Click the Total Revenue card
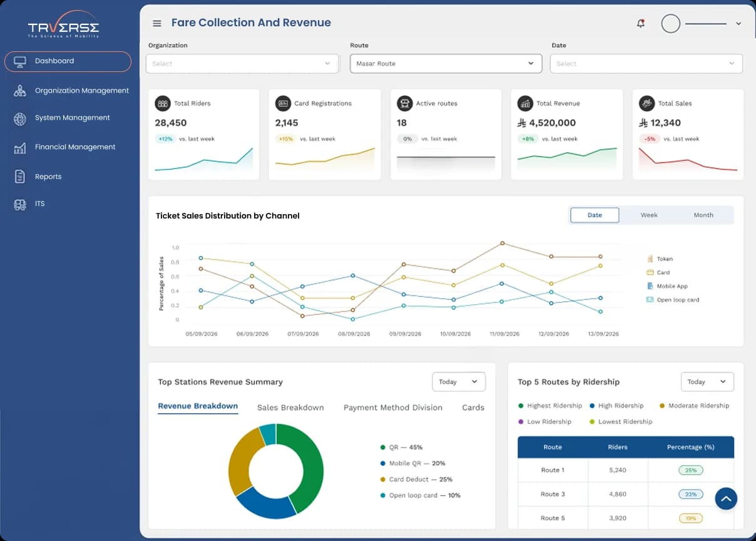756x541 pixels. (x=567, y=135)
